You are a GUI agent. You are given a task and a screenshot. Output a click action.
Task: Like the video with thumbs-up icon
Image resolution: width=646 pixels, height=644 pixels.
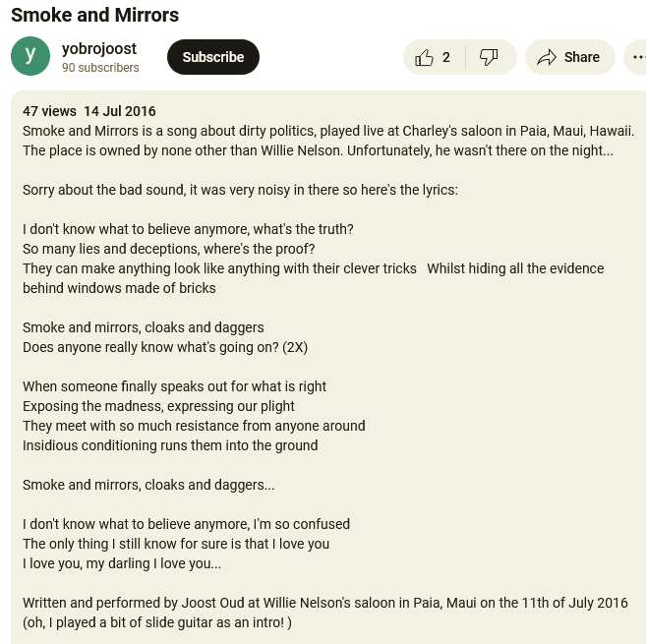click(x=425, y=57)
